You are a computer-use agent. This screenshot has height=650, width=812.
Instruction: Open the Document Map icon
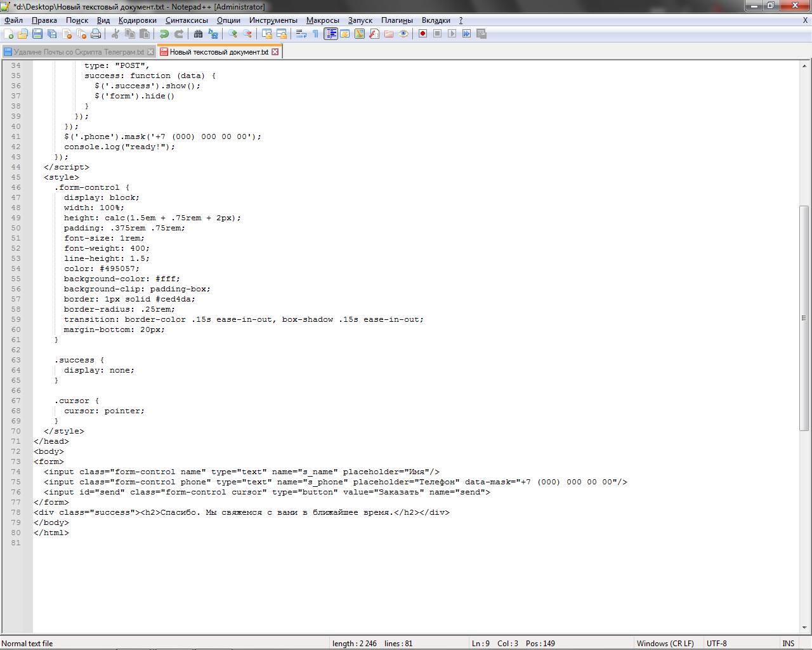(360, 34)
